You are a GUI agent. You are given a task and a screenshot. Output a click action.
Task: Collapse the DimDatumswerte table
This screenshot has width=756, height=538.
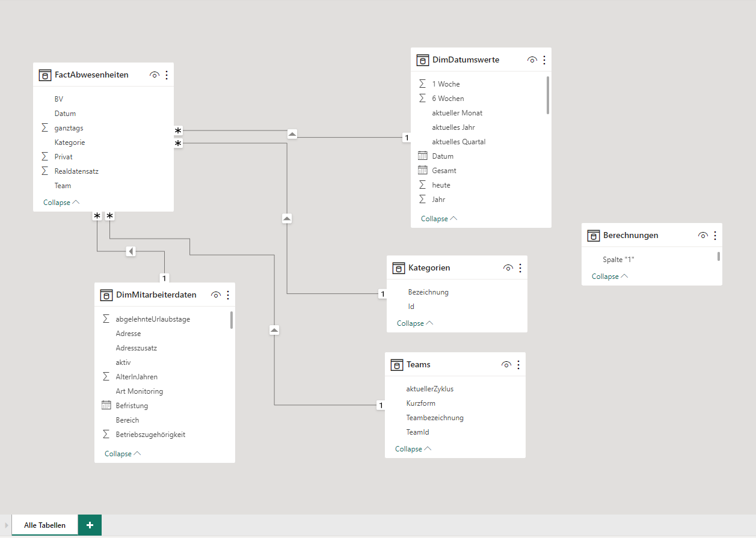point(439,219)
